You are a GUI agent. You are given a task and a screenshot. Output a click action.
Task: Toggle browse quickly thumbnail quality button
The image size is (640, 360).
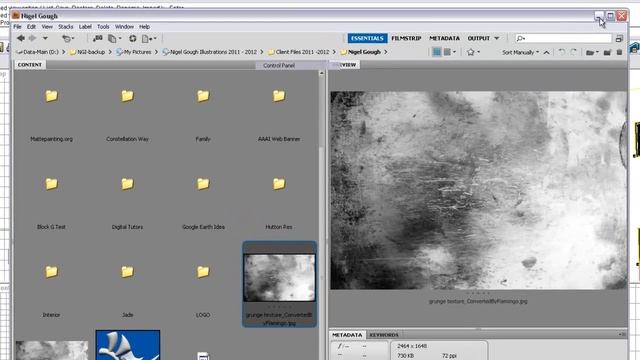tap(437, 52)
